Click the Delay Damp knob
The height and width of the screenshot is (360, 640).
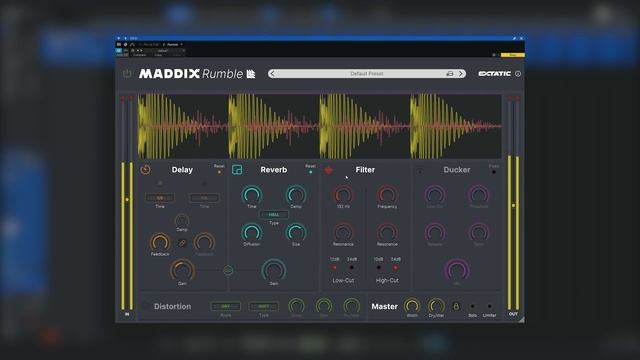[182, 220]
